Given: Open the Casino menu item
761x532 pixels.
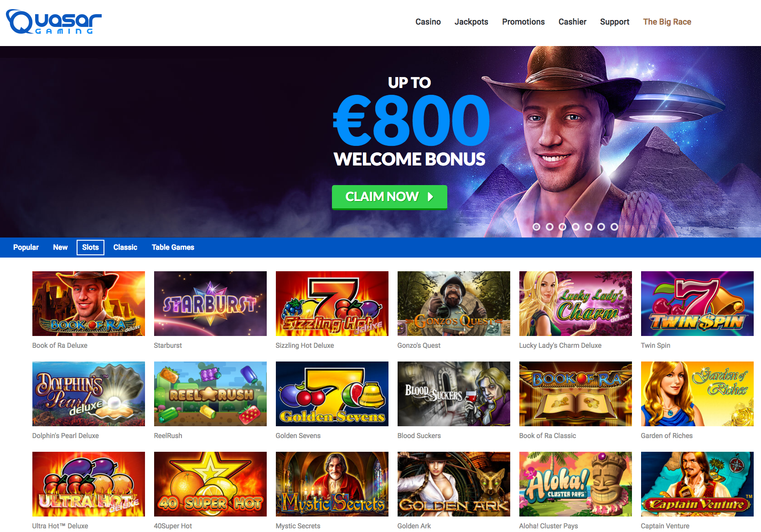Looking at the screenshot, I should point(428,22).
